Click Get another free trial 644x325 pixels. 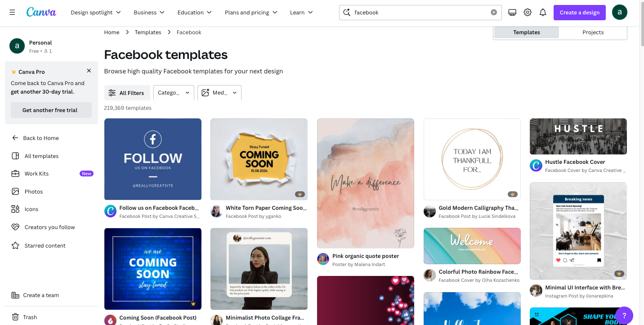(x=51, y=110)
